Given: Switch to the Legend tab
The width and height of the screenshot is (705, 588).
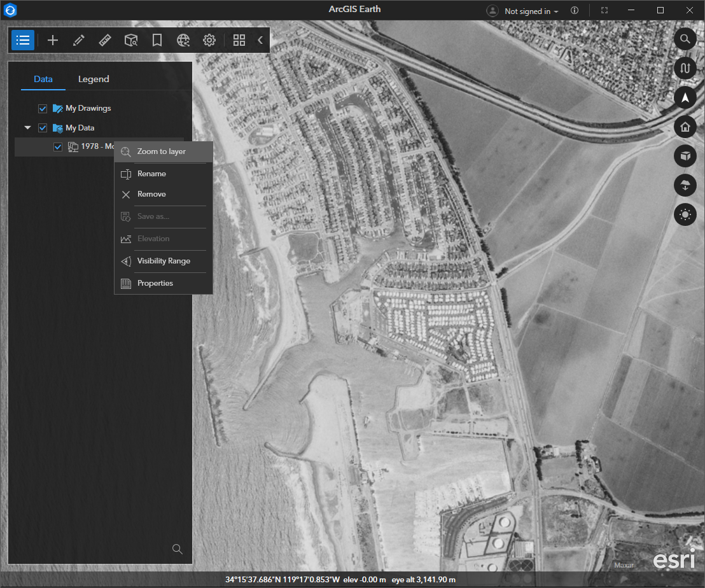Looking at the screenshot, I should pos(93,79).
